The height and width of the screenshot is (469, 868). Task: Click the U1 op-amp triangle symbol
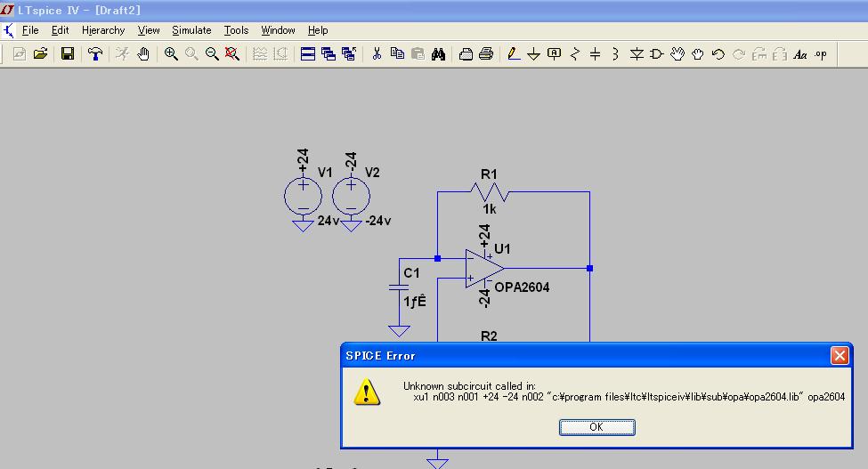pyautogui.click(x=483, y=268)
